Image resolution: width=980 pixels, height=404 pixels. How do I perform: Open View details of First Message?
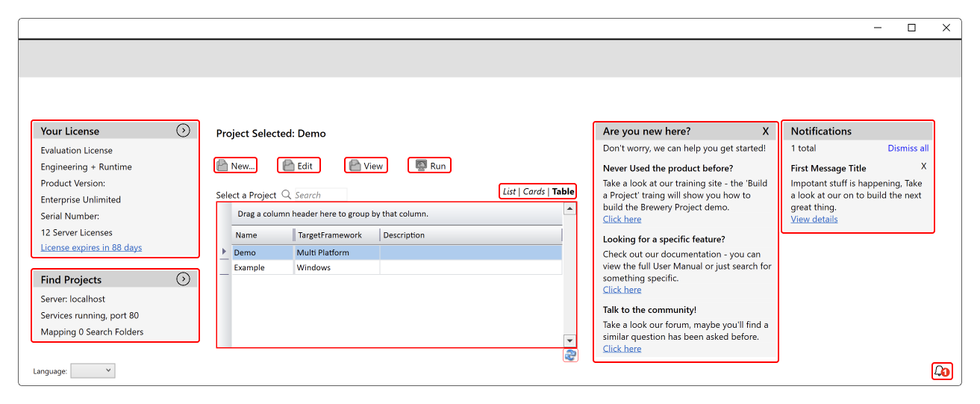814,220
